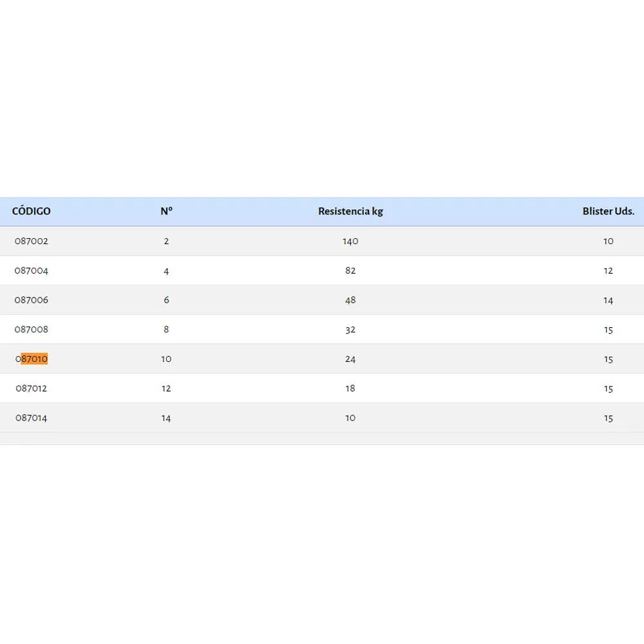
Task: Click the blister value 10 in first row
Action: coord(608,241)
